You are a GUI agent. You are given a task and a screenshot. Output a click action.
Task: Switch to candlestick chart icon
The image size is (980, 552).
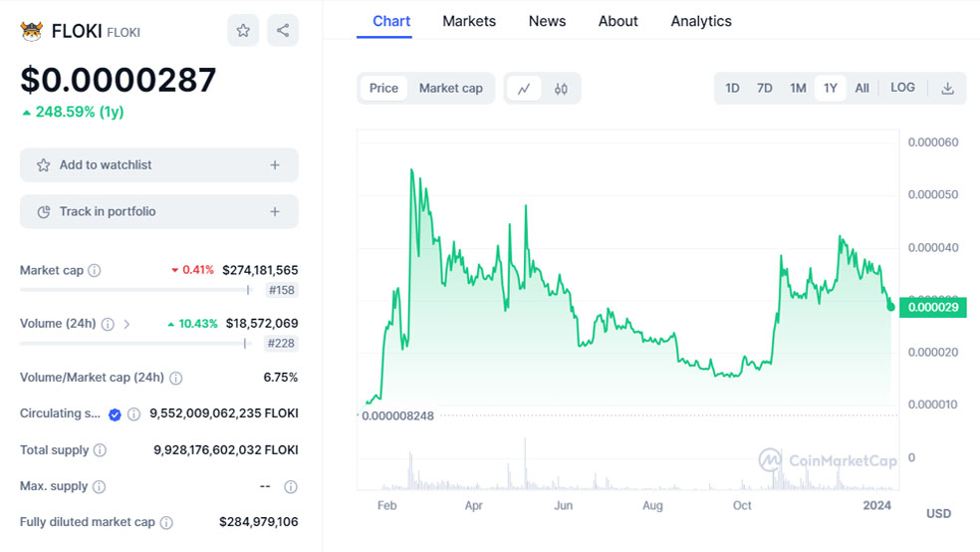561,89
